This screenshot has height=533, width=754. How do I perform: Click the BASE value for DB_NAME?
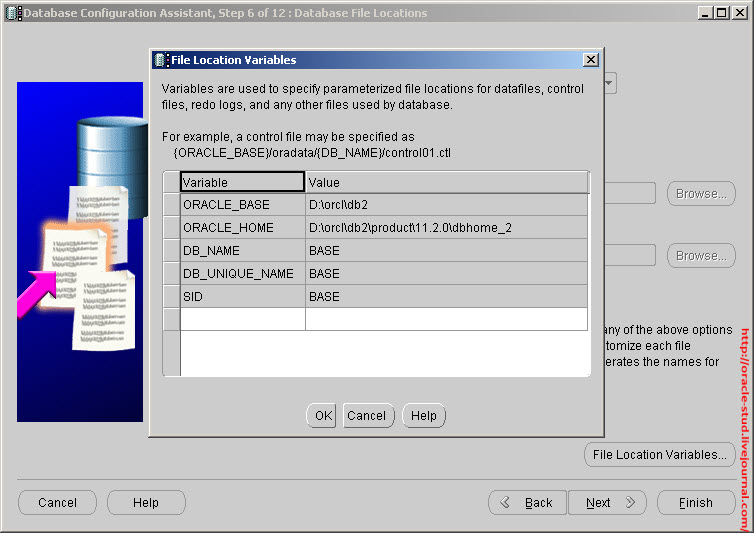click(446, 251)
